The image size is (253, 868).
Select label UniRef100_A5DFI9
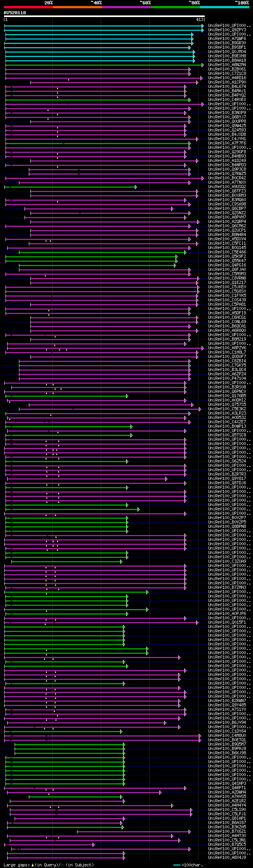pos(227,313)
